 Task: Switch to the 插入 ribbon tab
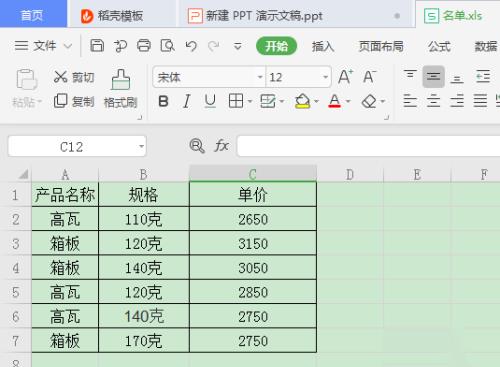click(x=323, y=46)
